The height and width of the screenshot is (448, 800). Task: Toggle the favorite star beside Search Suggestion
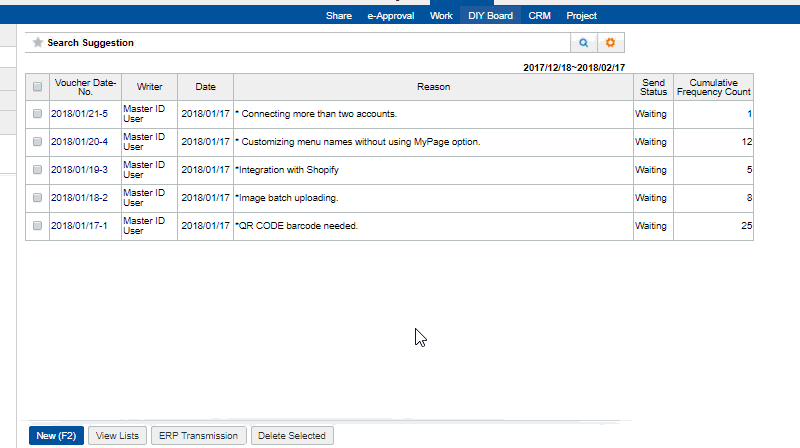coord(37,42)
